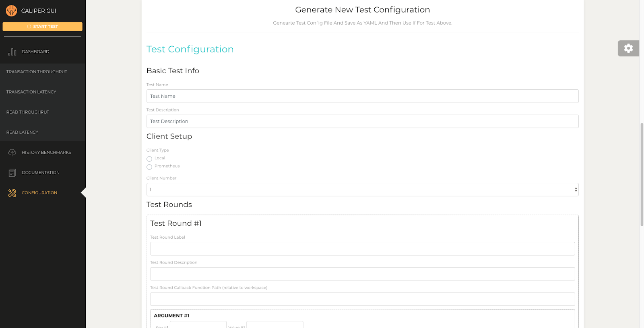Click the Caliper GUI logo icon
The width and height of the screenshot is (644, 328).
[x=11, y=10]
